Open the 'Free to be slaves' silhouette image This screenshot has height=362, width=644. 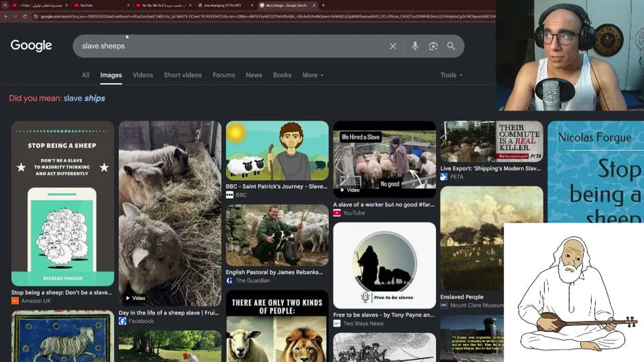point(384,265)
